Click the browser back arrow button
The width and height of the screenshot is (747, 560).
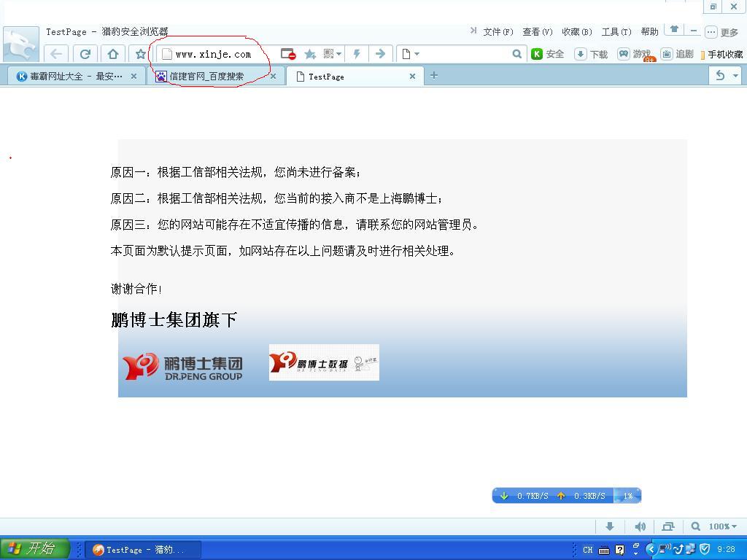click(56, 54)
